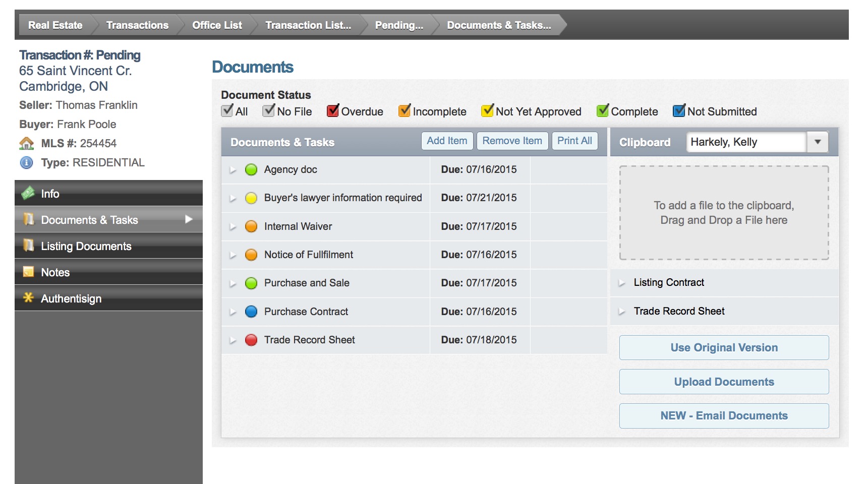Click the Notes icon in the sidebar

point(29,272)
